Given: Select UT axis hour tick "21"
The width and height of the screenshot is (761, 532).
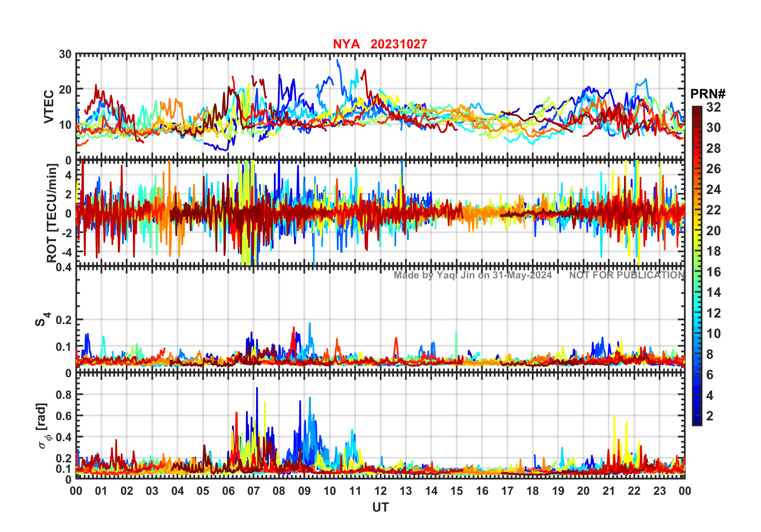Looking at the screenshot, I should [x=609, y=491].
